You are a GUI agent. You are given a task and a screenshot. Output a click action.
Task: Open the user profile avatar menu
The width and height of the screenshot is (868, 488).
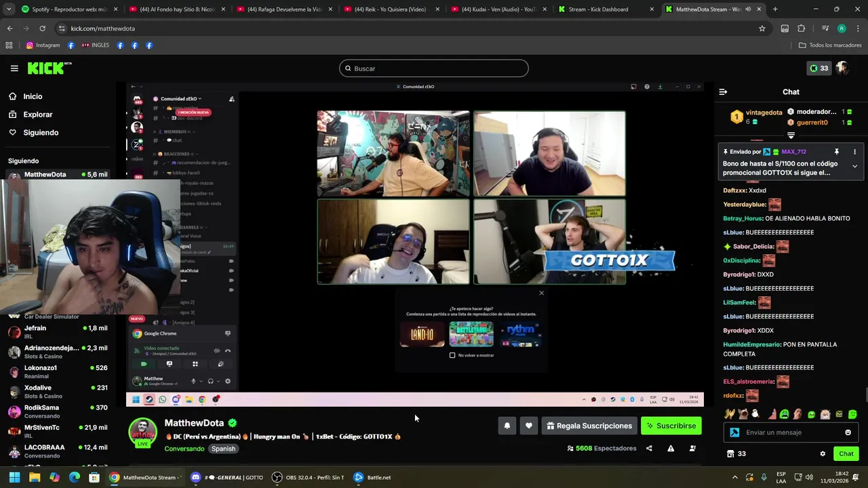click(x=842, y=68)
